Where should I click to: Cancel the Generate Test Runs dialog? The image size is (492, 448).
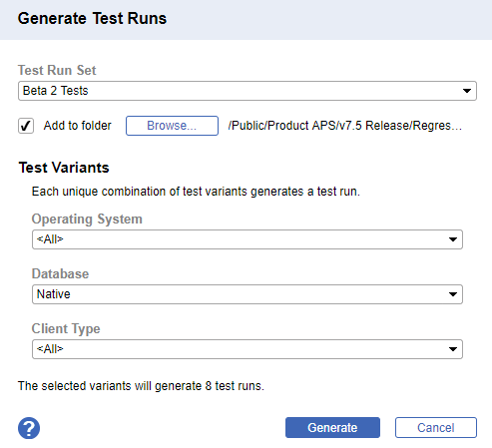click(436, 427)
